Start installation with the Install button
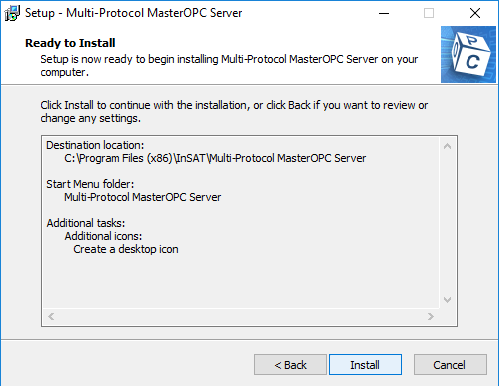 pyautogui.click(x=365, y=365)
